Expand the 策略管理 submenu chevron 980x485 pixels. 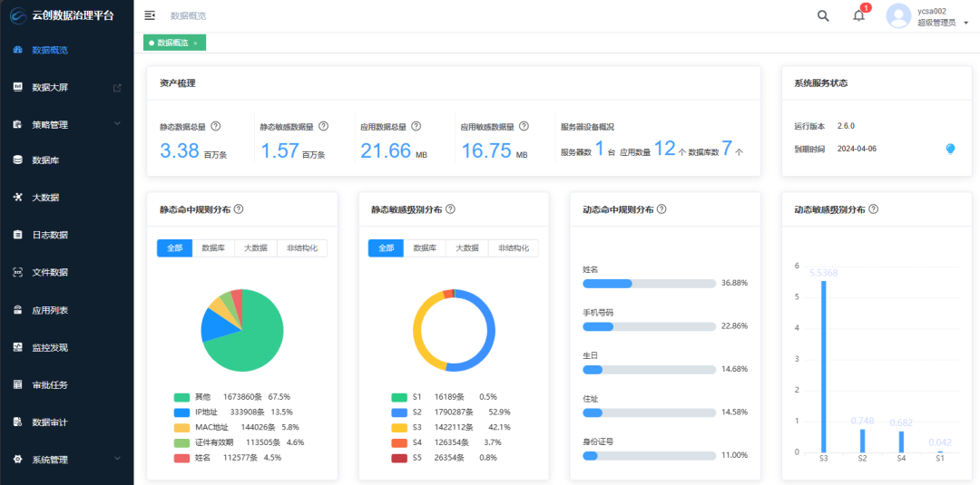tap(117, 123)
